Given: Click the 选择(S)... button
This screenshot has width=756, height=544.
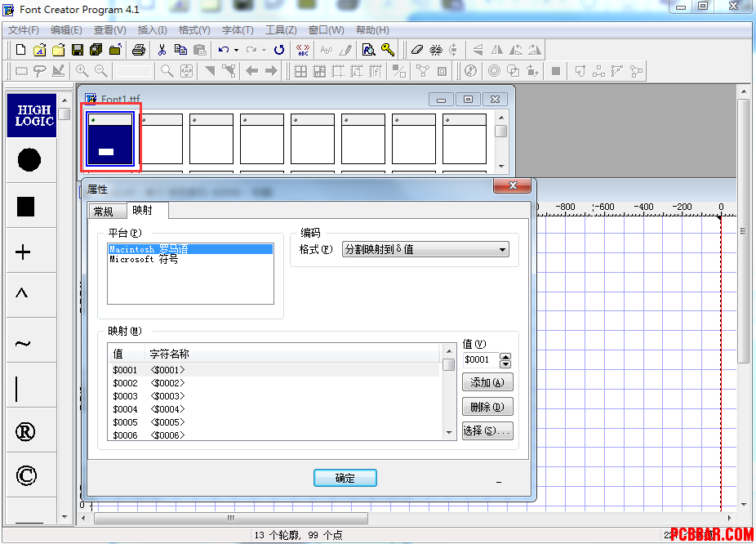Looking at the screenshot, I should tap(487, 430).
